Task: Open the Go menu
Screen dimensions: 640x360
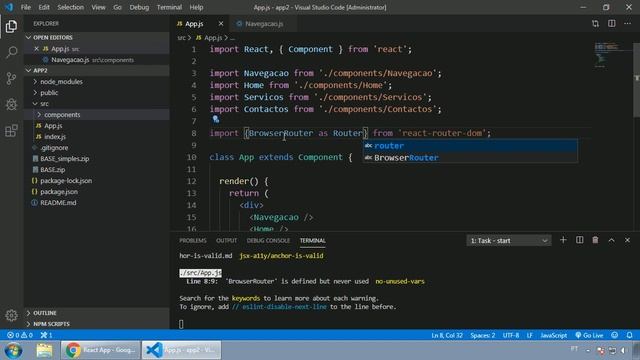Action: pyautogui.click(x=117, y=7)
